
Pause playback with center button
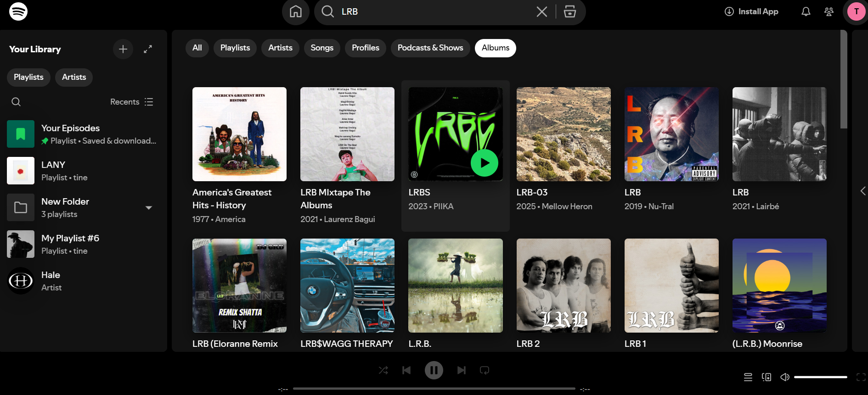click(434, 370)
